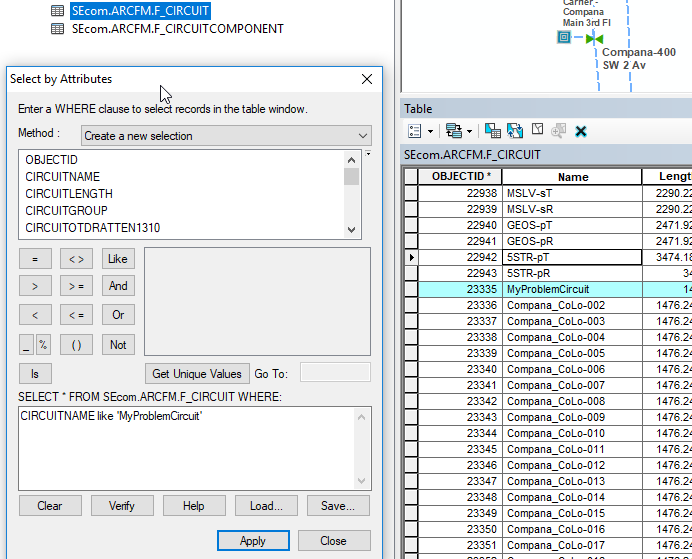Open the Table Options menu icon
Viewport: 692px width, 559px height.
[414, 131]
